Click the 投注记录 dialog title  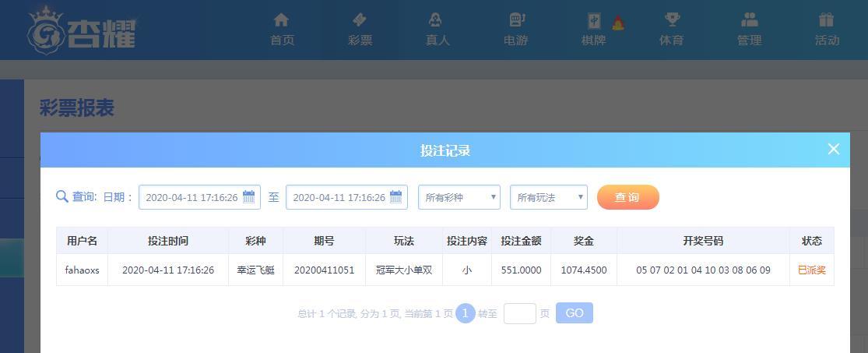pyautogui.click(x=445, y=150)
